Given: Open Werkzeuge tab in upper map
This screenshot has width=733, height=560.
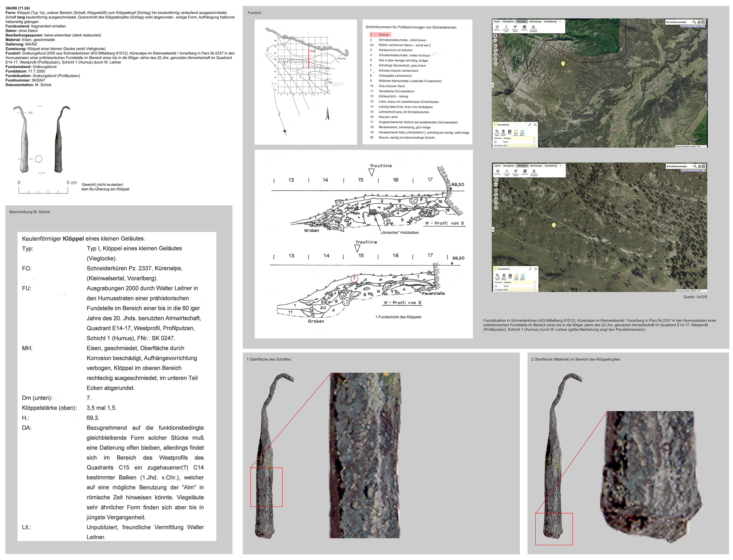Looking at the screenshot, I should pyautogui.click(x=535, y=21).
